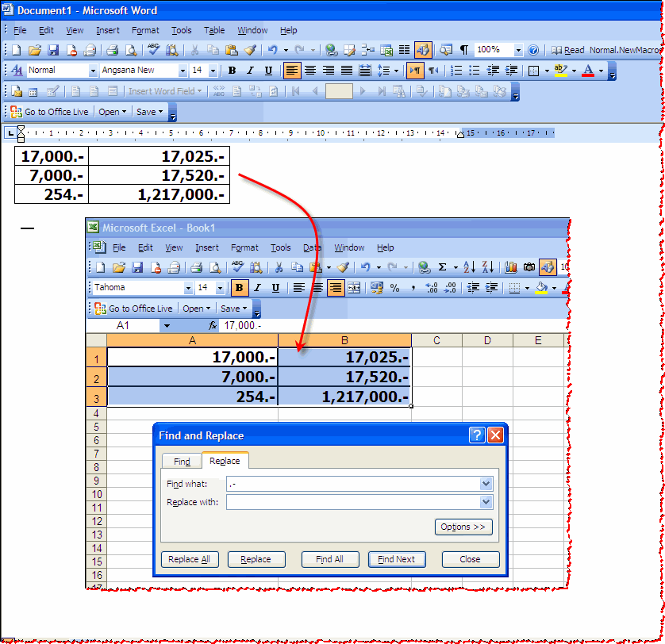Click the Cut scissors icon in Word toolbar
This screenshot has width=665, height=644.
coord(194,50)
